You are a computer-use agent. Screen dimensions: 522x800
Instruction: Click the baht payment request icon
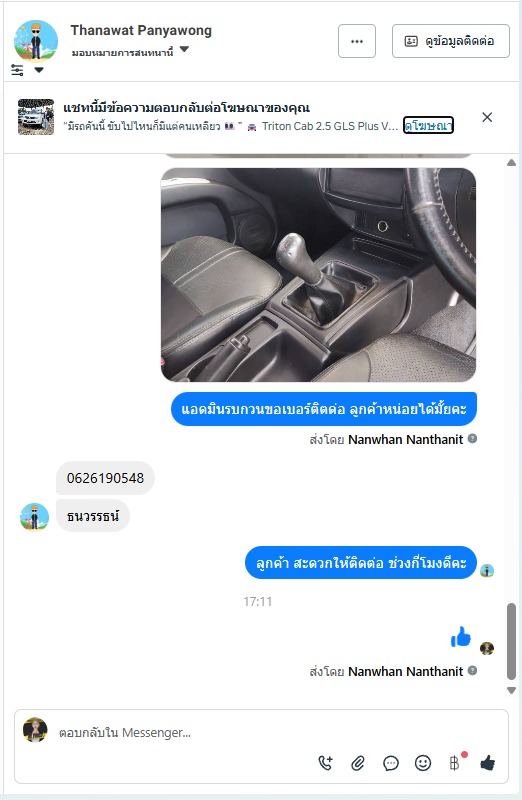point(455,763)
